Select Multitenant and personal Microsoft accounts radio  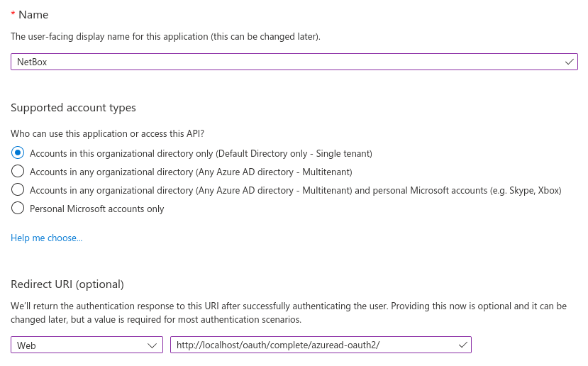point(18,190)
